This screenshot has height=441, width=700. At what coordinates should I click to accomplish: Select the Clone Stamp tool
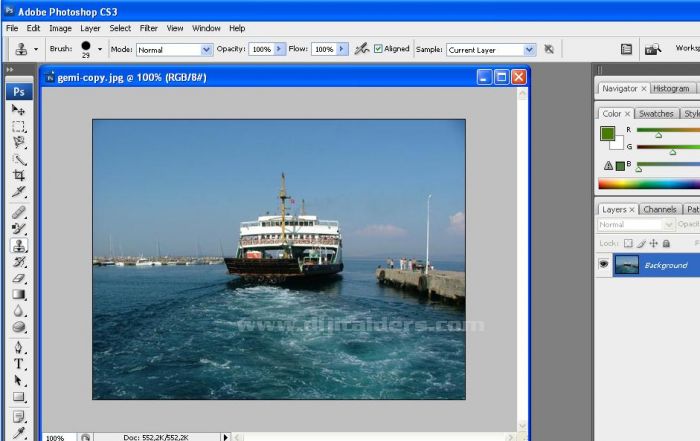pyautogui.click(x=18, y=245)
